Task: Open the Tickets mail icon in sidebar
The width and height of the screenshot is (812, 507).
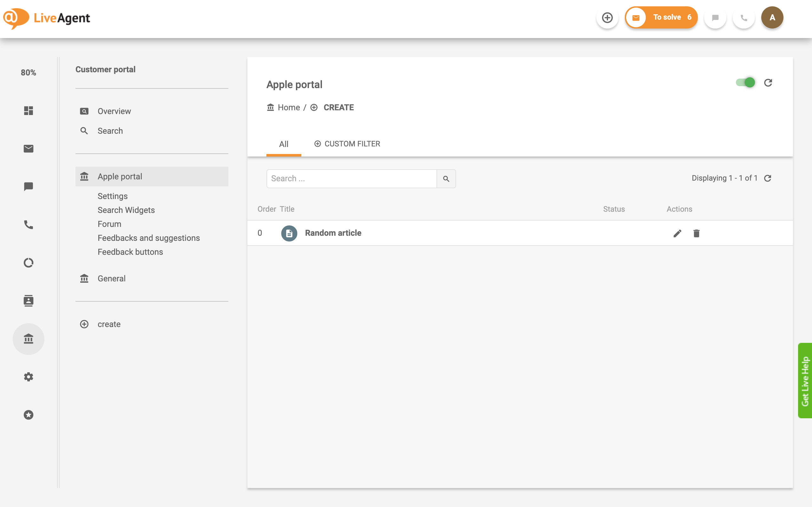Action: tap(29, 149)
